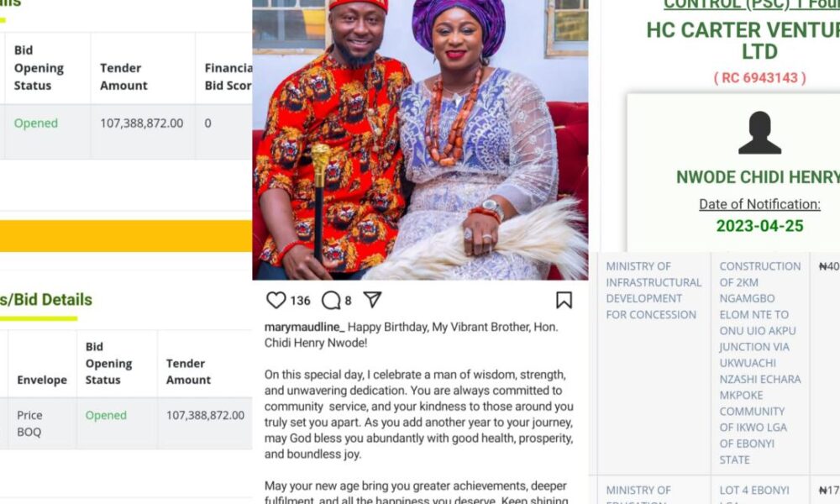Click the yellow divider bar
840x504 pixels.
click(x=126, y=236)
